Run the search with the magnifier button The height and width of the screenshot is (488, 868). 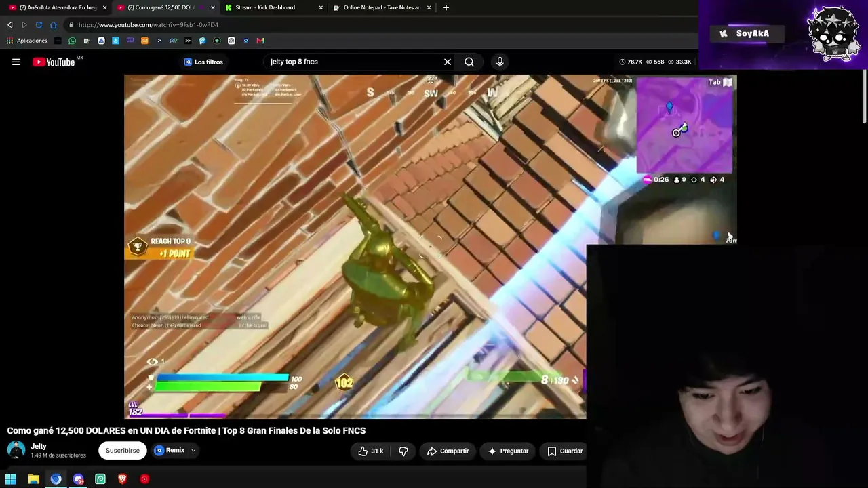tap(469, 62)
